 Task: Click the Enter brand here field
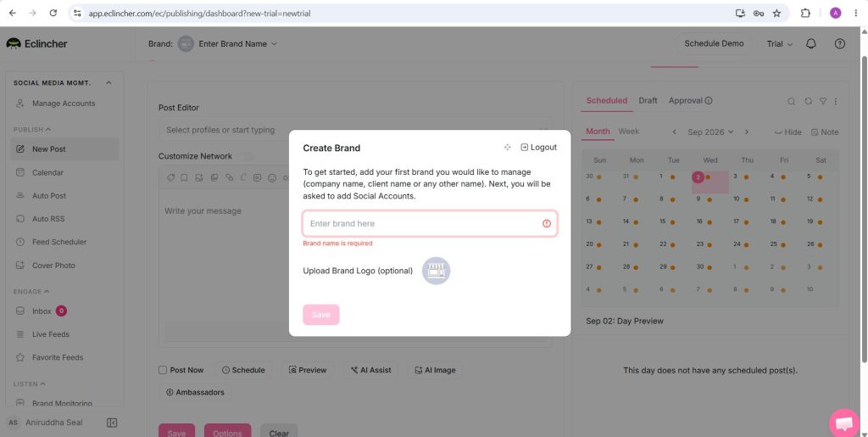(x=430, y=223)
